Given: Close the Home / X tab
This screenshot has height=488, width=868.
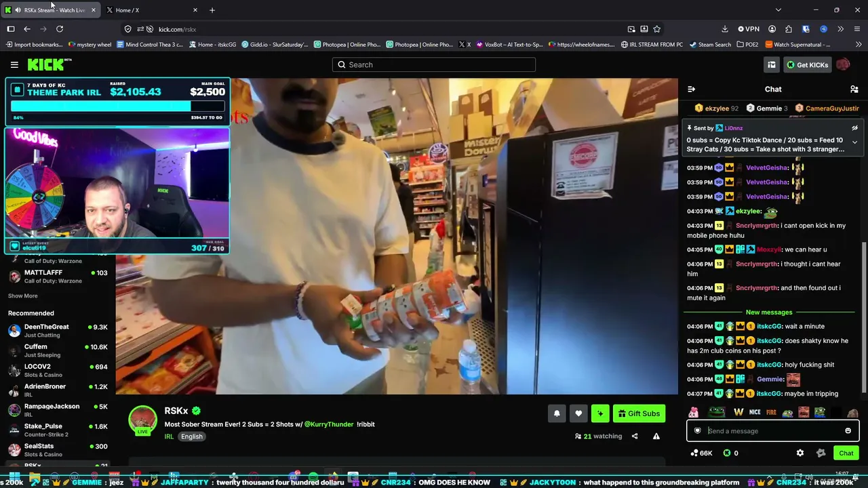Looking at the screenshot, I should [195, 10].
